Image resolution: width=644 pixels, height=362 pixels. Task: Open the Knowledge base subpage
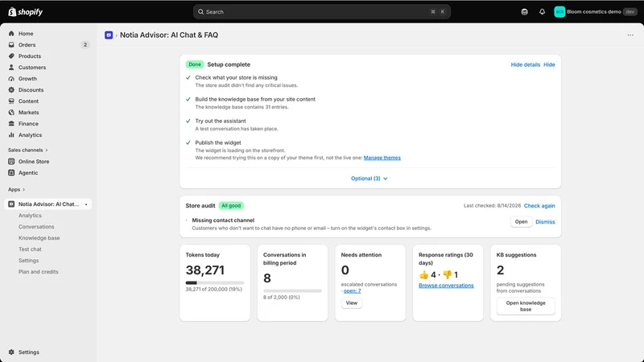tap(39, 238)
